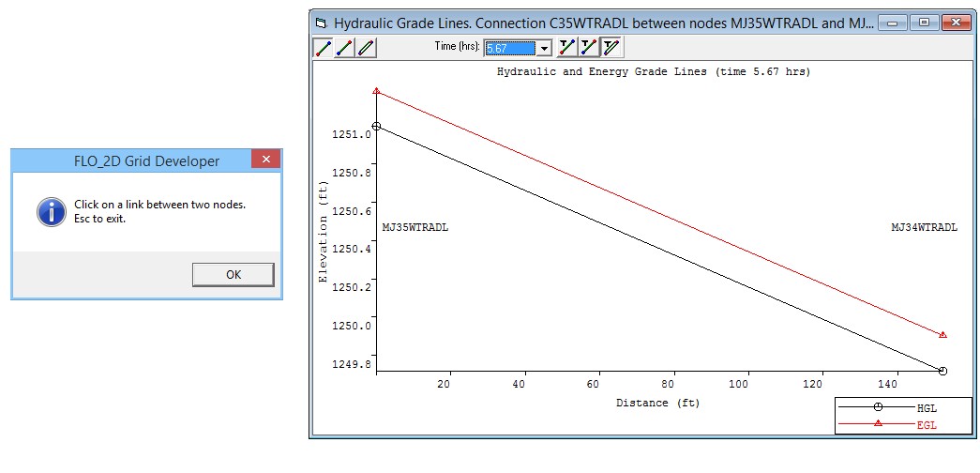980x473 pixels.
Task: Click the green line icon with red lower endpoint, no T
Action: (323, 47)
